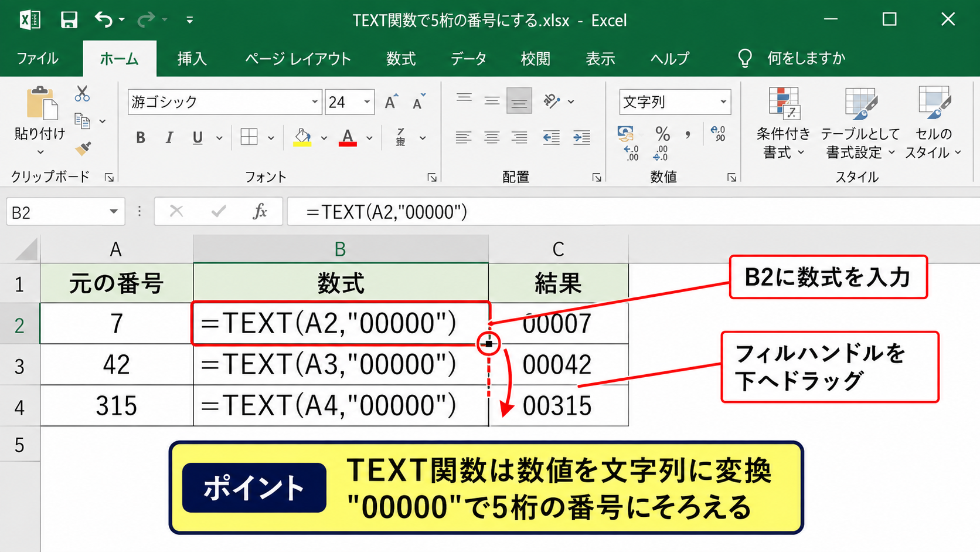Click the decrease indent icon
This screenshot has width=980, height=552.
coord(552,138)
